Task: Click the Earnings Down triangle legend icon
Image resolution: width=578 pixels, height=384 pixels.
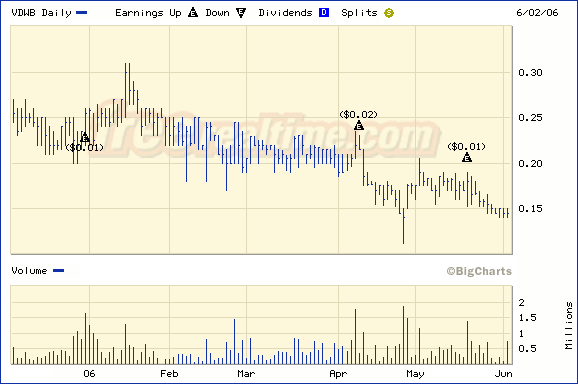Action: (241, 13)
